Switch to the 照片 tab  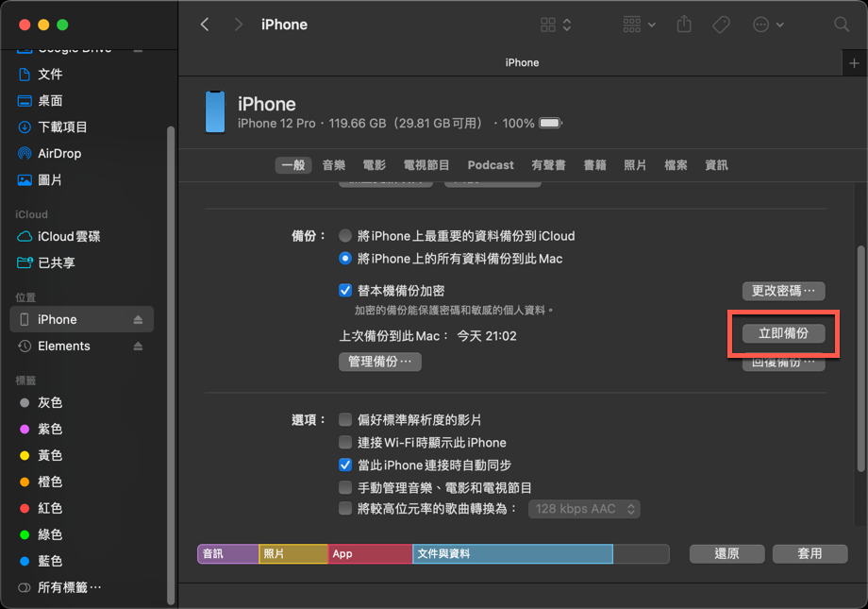(635, 165)
